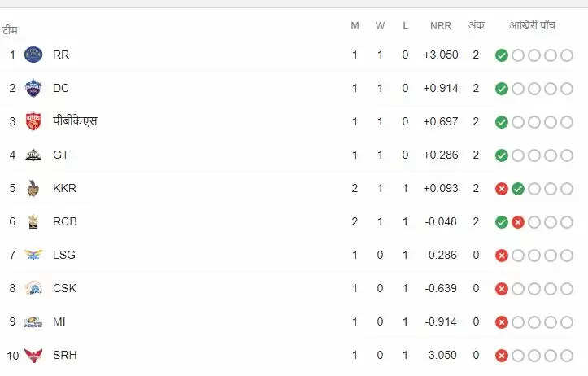
Task: Click the RR team logo
Action: pyautogui.click(x=33, y=55)
